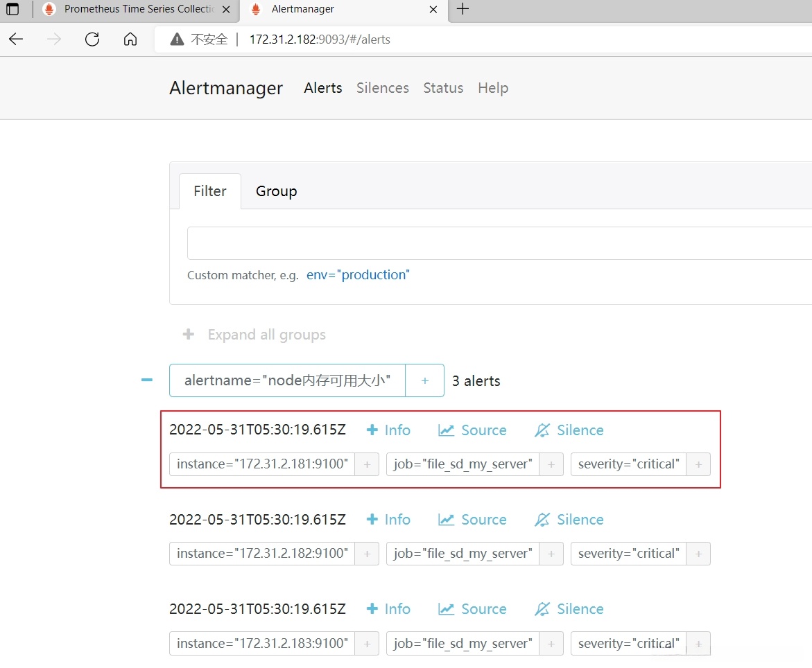Silence the 172.31.2.183 alert
This screenshot has width=812, height=668.
click(569, 609)
